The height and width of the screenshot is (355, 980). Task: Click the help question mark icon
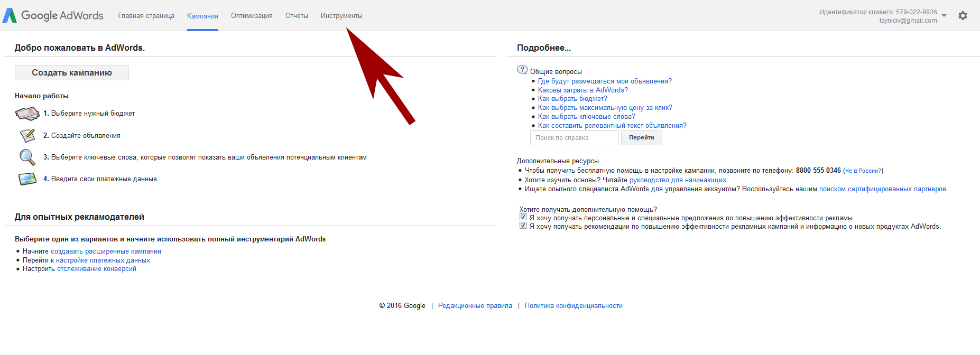(522, 70)
